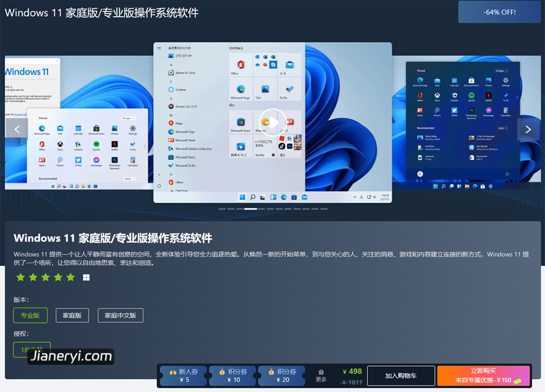Click the 版本: label
The height and width of the screenshot is (392, 545).
21,299
